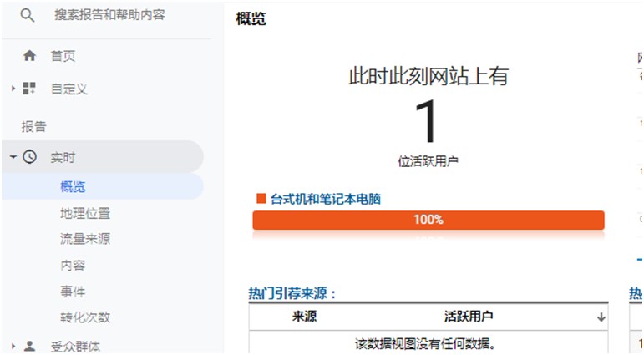
Task: Go to the 内容 report
Action: click(73, 265)
